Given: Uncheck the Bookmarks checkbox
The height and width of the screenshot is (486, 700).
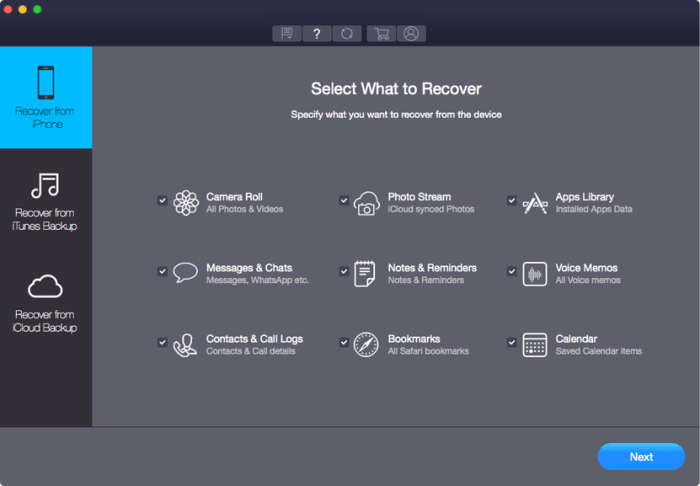Looking at the screenshot, I should pyautogui.click(x=344, y=342).
